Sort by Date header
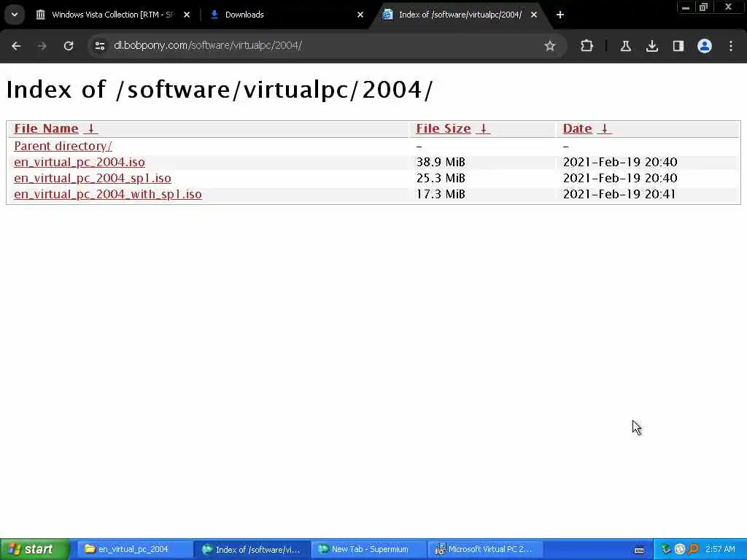 click(578, 128)
